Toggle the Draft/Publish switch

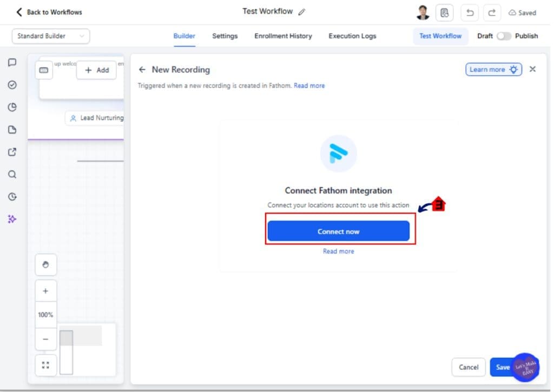505,36
